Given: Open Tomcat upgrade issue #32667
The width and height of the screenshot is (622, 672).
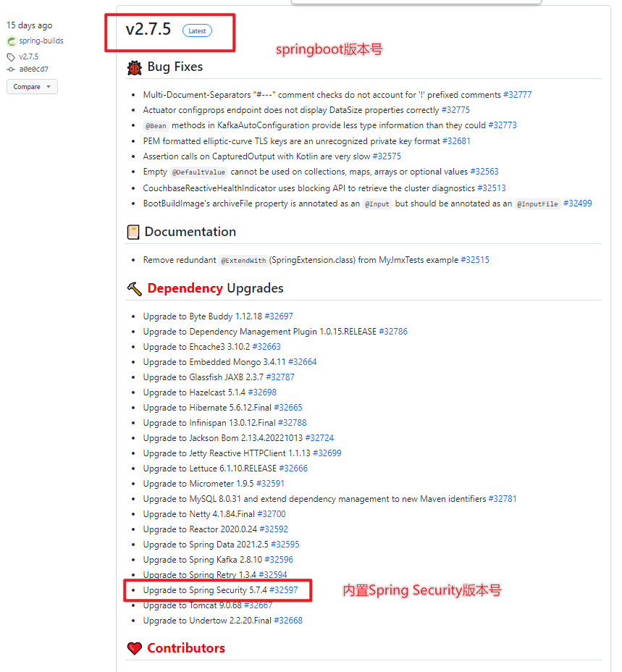Looking at the screenshot, I should pos(258,605).
